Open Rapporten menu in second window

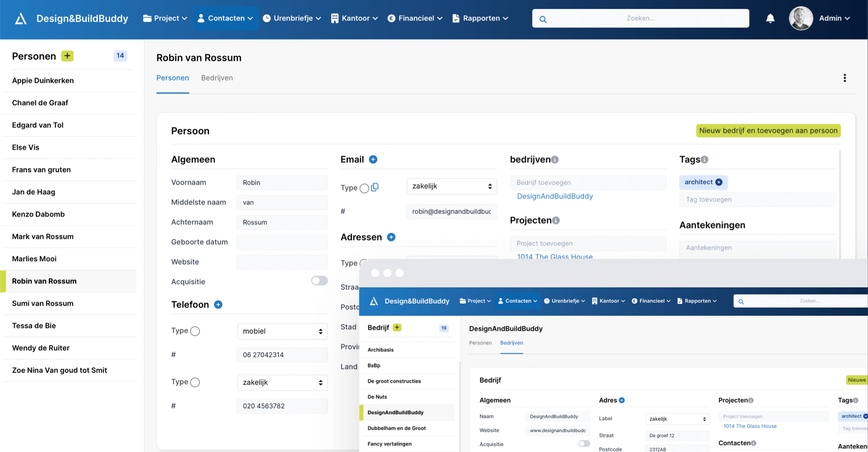[x=697, y=301]
